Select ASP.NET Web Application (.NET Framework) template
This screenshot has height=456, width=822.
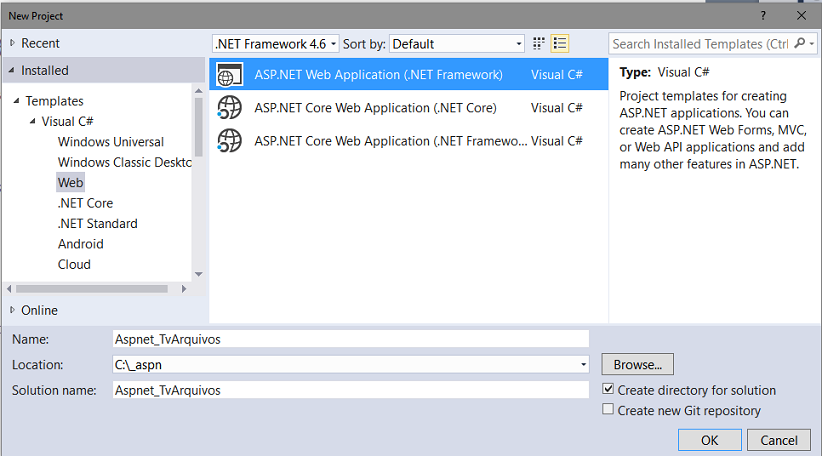tap(409, 74)
